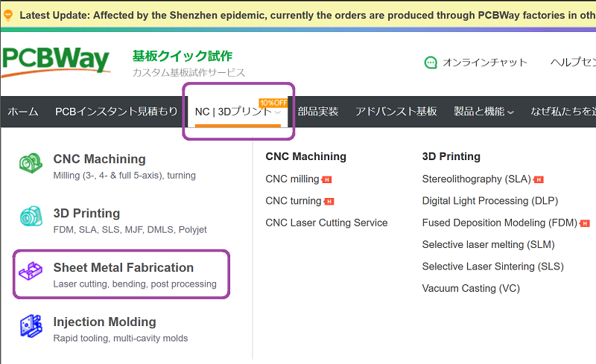Expand the NC | 3Dプリント dropdown chevron
The image size is (596, 364).
pos(278,112)
